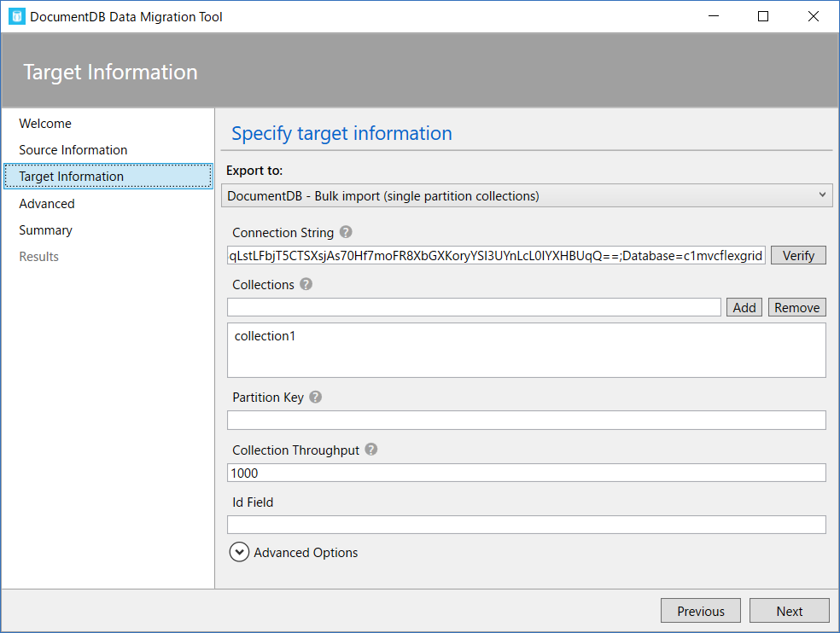Viewport: 840px width, 633px height.
Task: Focus the Partition Key input field
Action: pyautogui.click(x=526, y=420)
